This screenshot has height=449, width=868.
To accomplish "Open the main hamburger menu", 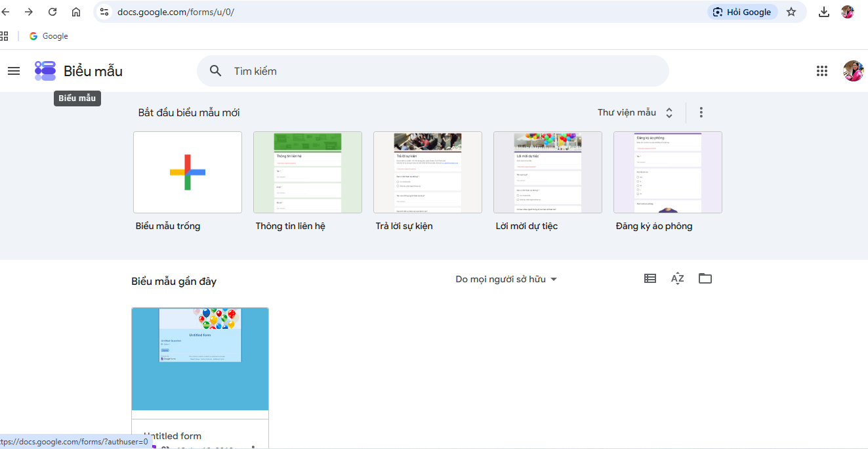I will coord(14,71).
